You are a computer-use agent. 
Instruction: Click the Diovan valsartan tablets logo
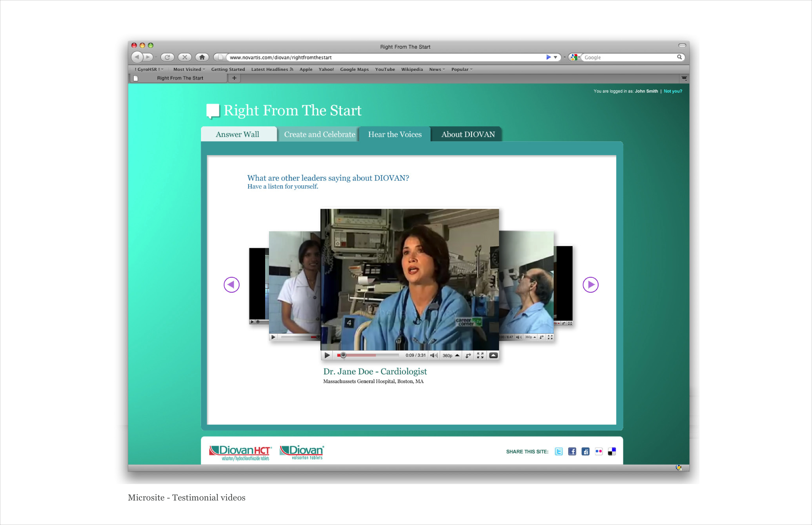pos(302,452)
